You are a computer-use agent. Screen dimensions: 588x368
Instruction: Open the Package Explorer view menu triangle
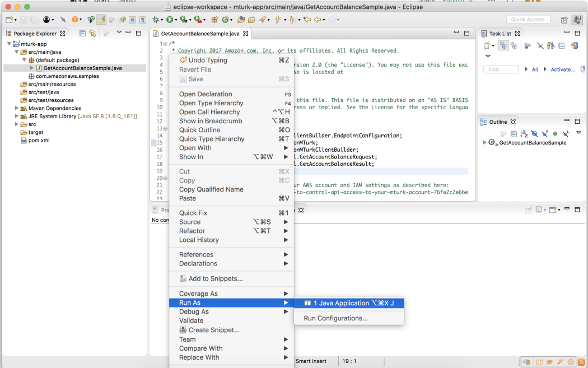(x=119, y=32)
